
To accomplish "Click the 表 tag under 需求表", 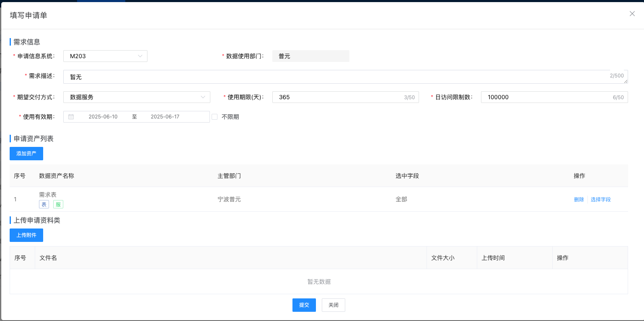I will click(44, 204).
